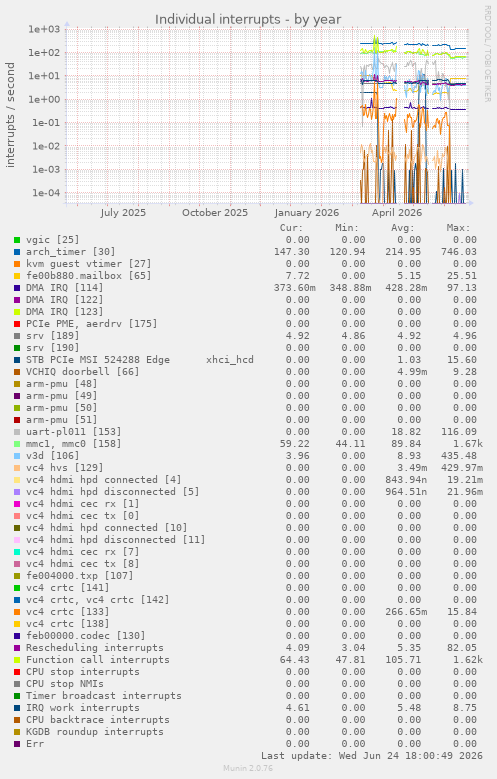This screenshot has height=779, width=497.
Task: Click the July 2025 x-axis label
Action: pos(123,213)
